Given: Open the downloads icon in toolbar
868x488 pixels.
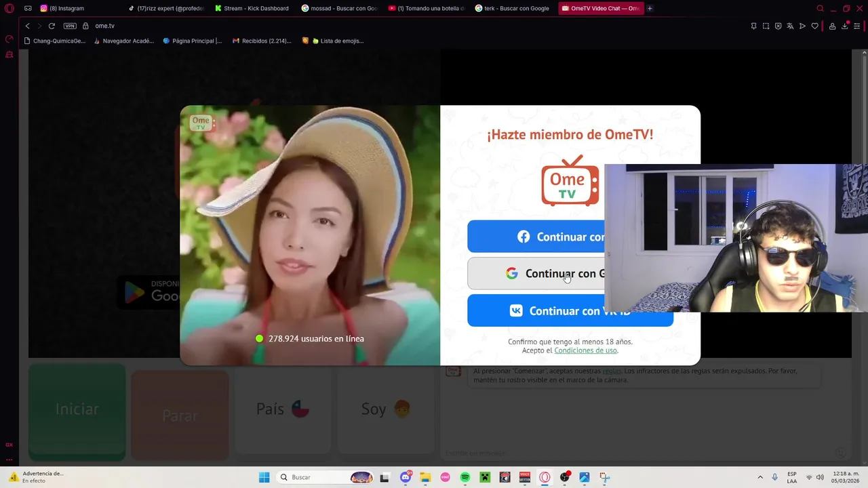Looking at the screenshot, I should click(x=845, y=26).
